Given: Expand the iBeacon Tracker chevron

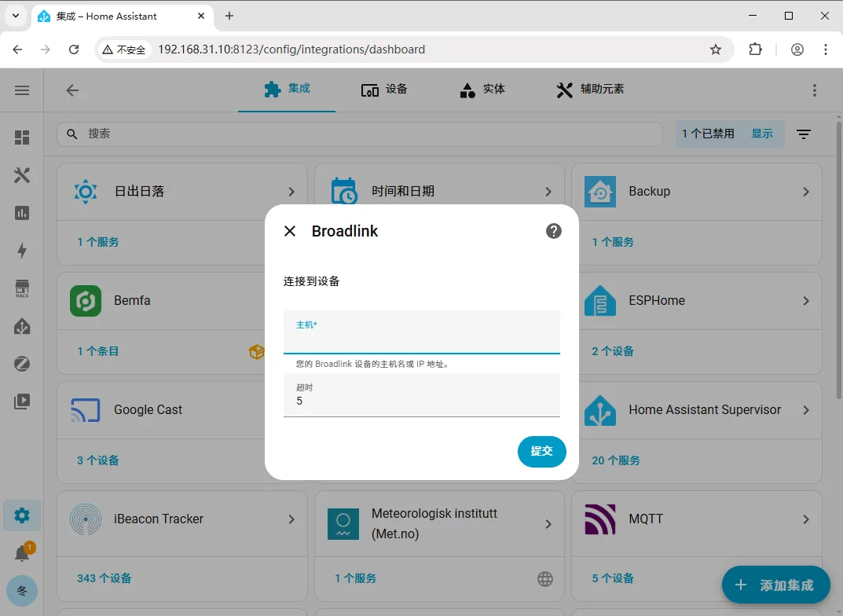Looking at the screenshot, I should coord(291,519).
